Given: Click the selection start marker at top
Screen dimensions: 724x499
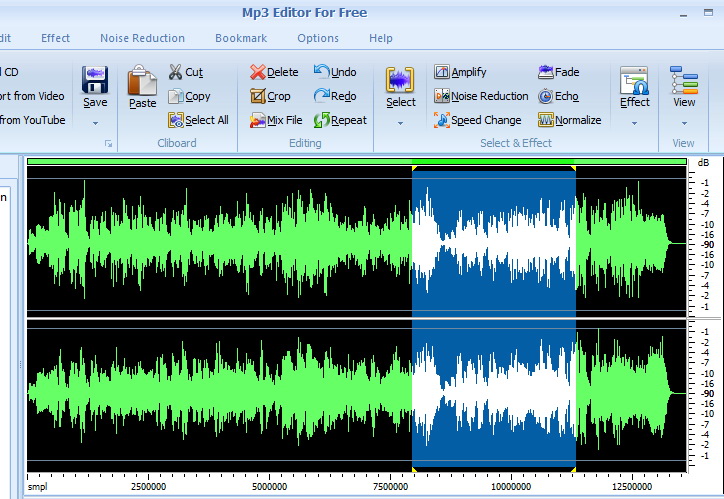Looking at the screenshot, I should point(414,168).
